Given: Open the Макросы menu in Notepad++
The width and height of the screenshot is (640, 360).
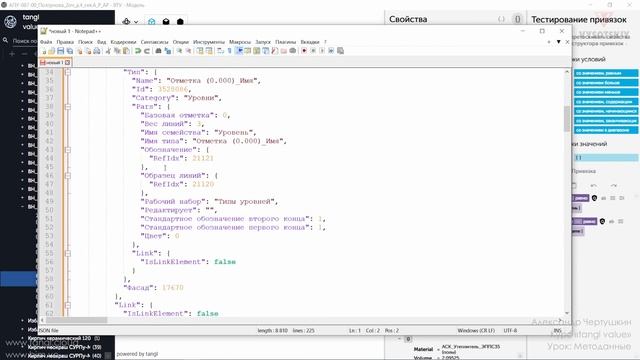Looking at the screenshot, I should point(240,42).
